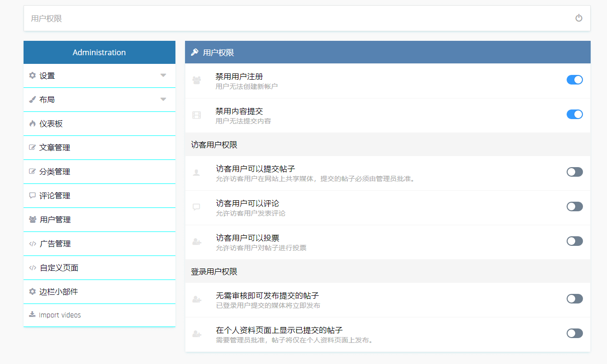Click the 允许访客用户对帖子进行投票 description

(261, 248)
